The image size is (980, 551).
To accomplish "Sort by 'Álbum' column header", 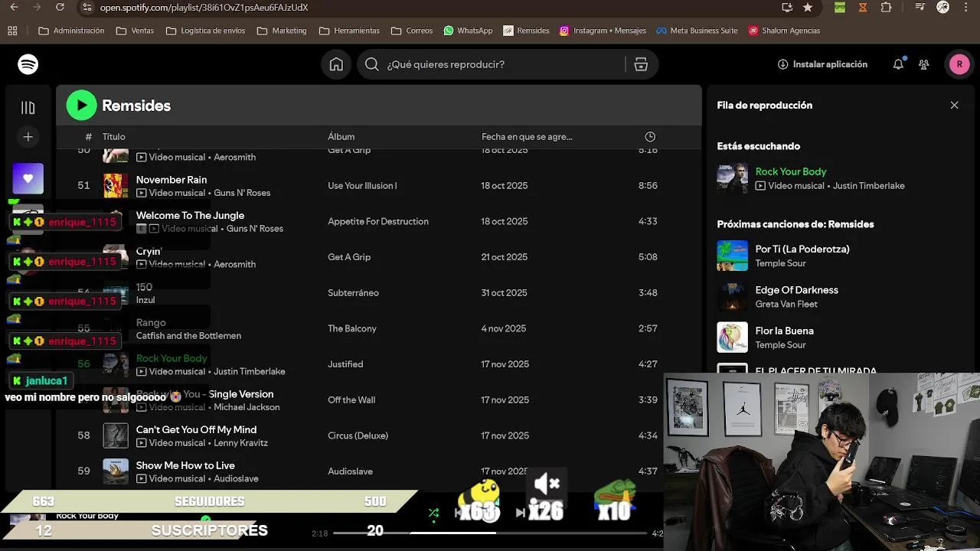I will (341, 136).
